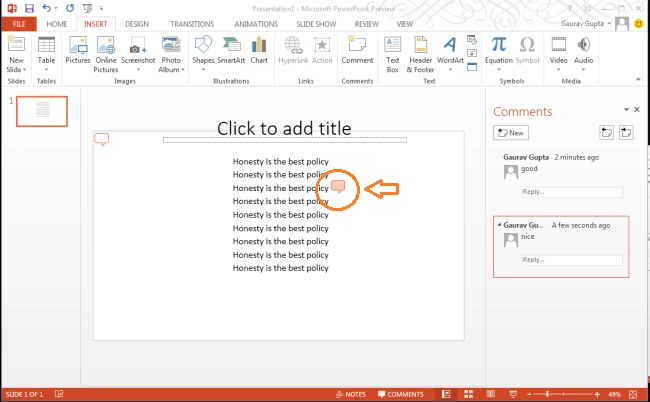
Task: Click the 49% zoom level
Action: point(614,394)
